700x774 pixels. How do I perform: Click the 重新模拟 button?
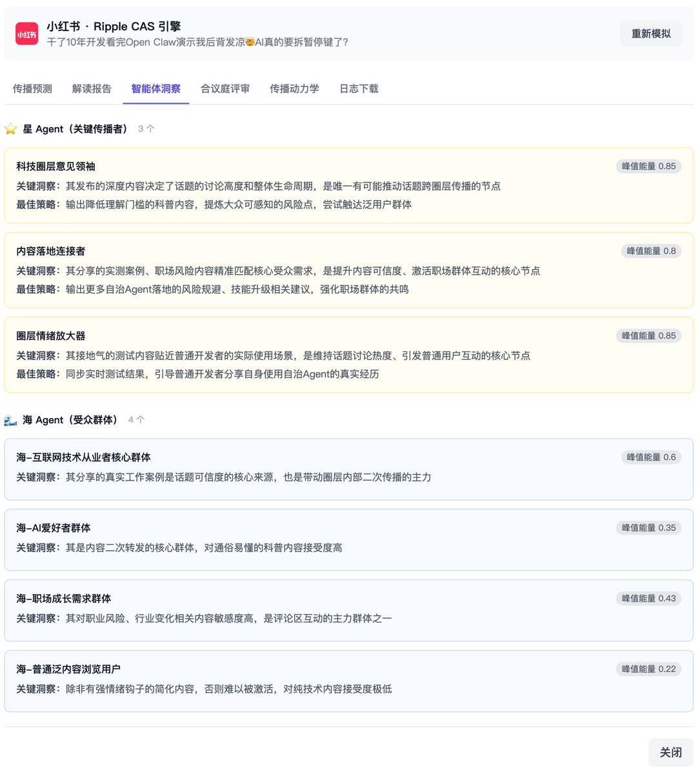650,34
